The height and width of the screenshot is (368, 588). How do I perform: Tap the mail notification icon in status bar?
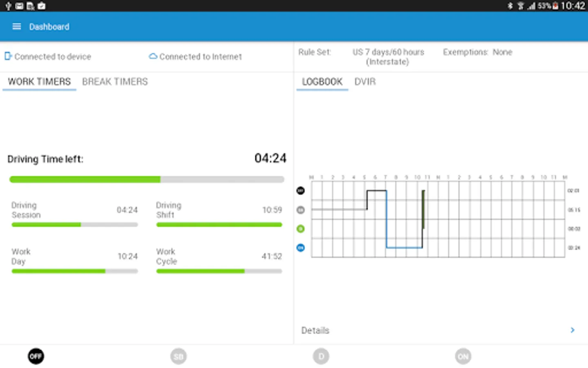click(19, 6)
